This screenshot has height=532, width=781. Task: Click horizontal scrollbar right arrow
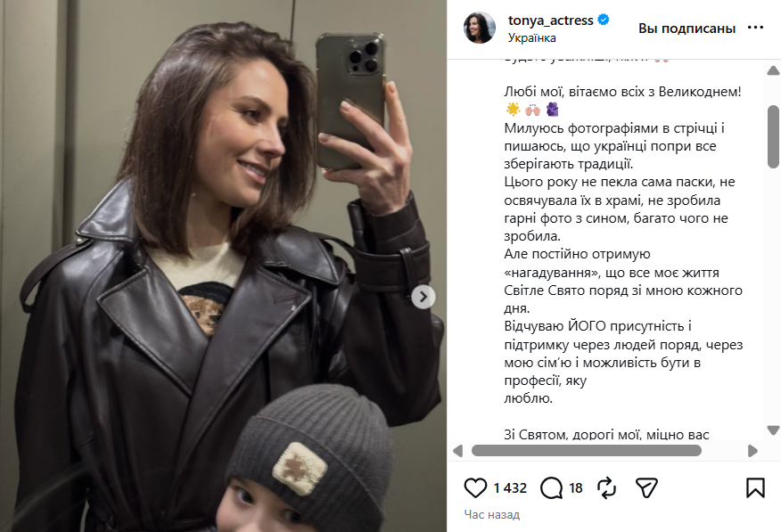(x=752, y=451)
